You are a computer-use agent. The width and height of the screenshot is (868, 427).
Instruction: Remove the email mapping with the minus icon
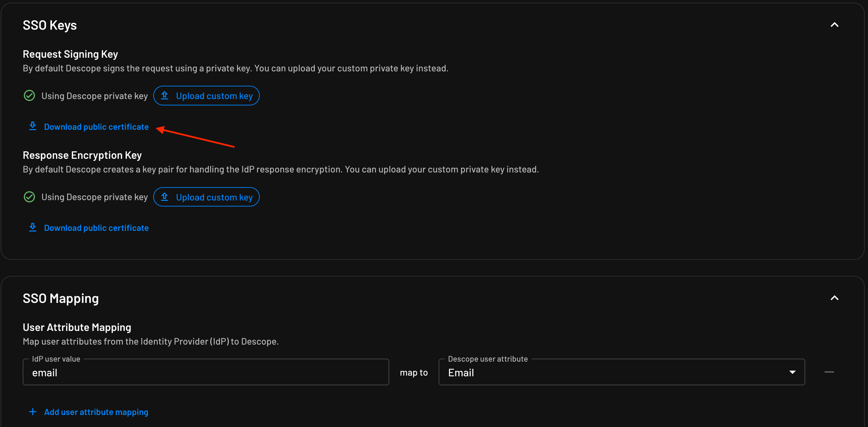point(829,372)
